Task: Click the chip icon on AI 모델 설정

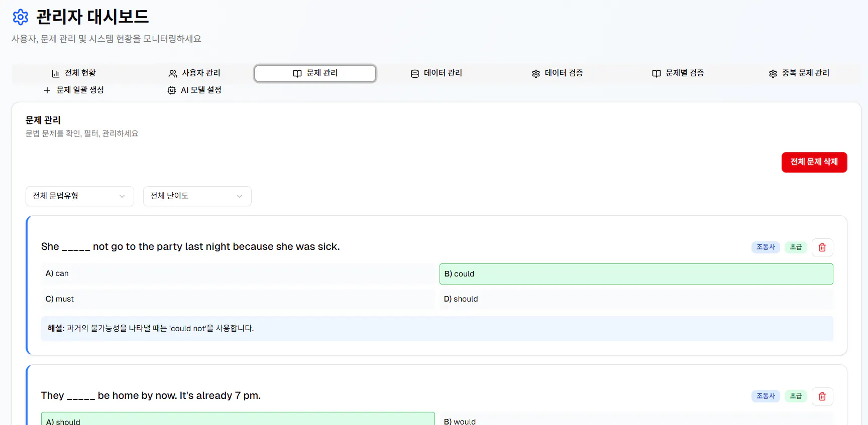Action: pyautogui.click(x=172, y=90)
